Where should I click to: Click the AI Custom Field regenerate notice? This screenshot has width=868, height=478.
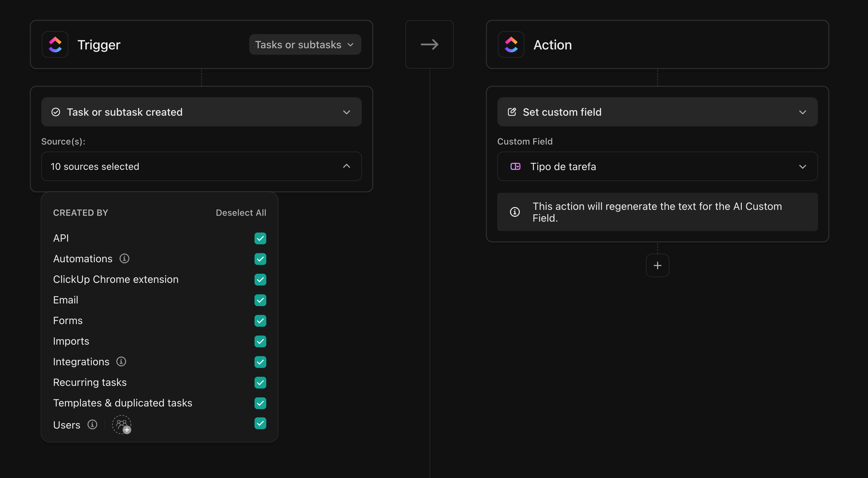(x=657, y=212)
